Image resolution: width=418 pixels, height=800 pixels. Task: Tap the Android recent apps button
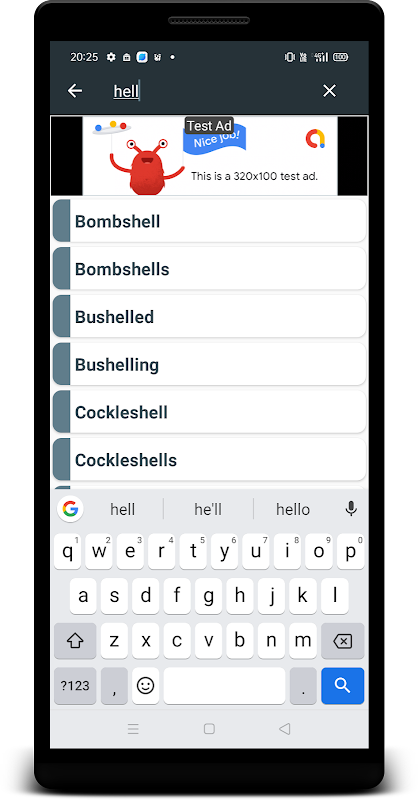[x=133, y=729]
